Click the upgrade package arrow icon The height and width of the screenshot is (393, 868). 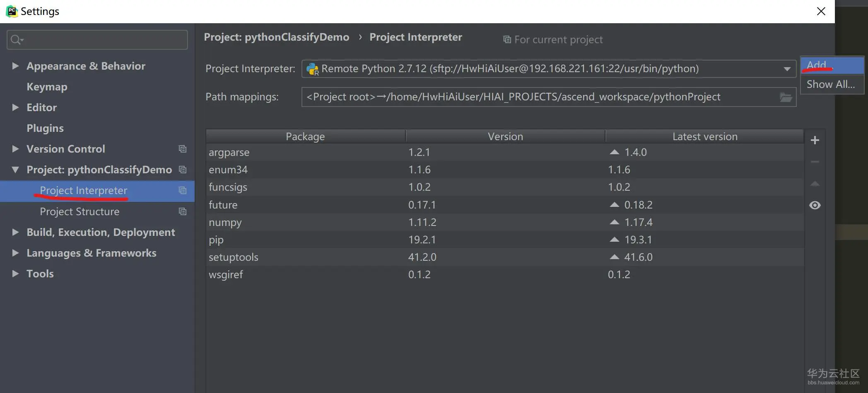click(x=815, y=184)
